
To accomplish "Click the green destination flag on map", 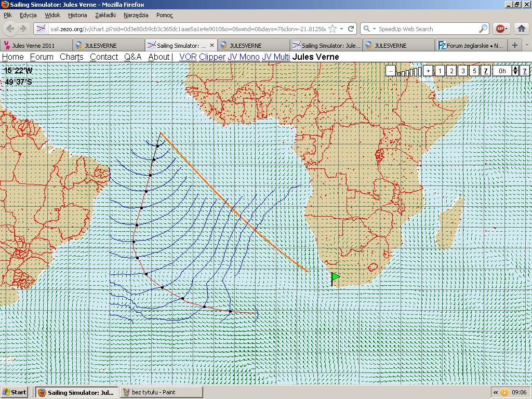I will click(336, 277).
